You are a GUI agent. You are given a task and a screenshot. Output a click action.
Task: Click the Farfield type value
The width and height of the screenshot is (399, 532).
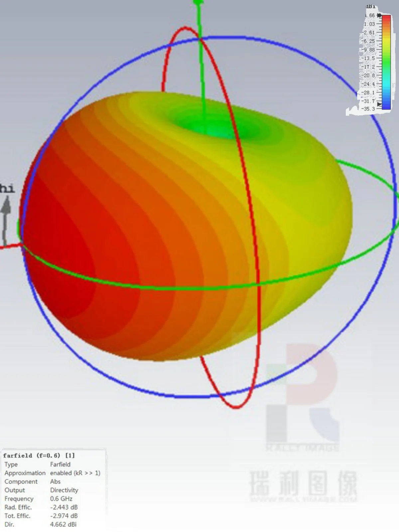60,465
